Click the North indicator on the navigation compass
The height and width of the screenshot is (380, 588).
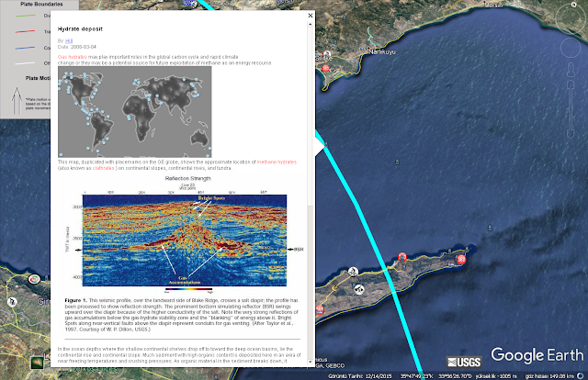tap(573, 5)
